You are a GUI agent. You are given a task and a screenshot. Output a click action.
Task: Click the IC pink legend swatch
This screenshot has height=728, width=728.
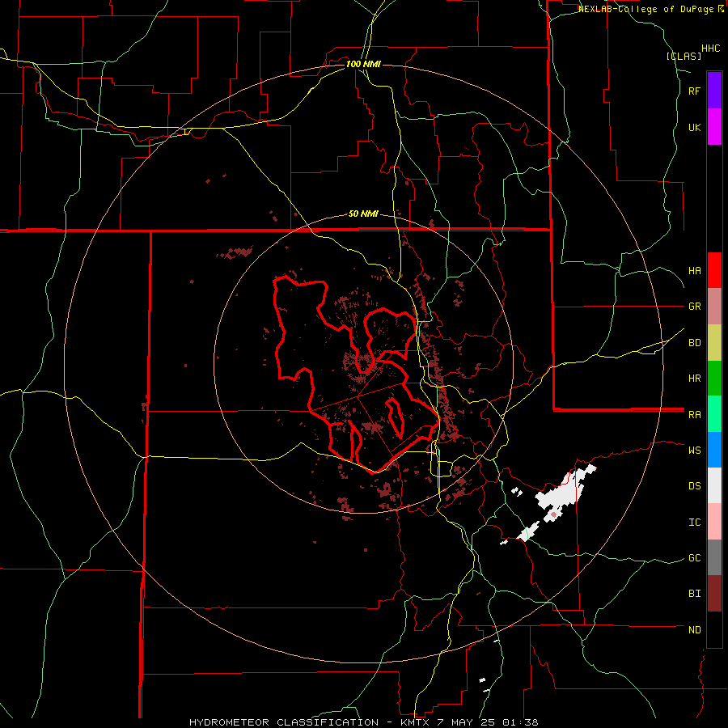tap(714, 522)
